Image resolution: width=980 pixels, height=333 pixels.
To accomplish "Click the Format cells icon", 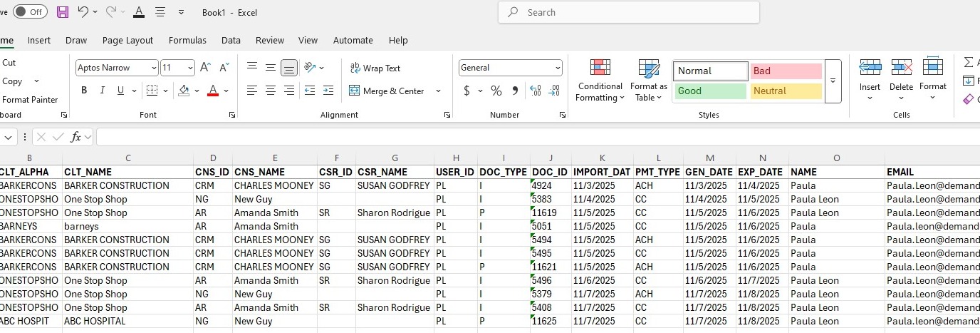I will 932,67.
